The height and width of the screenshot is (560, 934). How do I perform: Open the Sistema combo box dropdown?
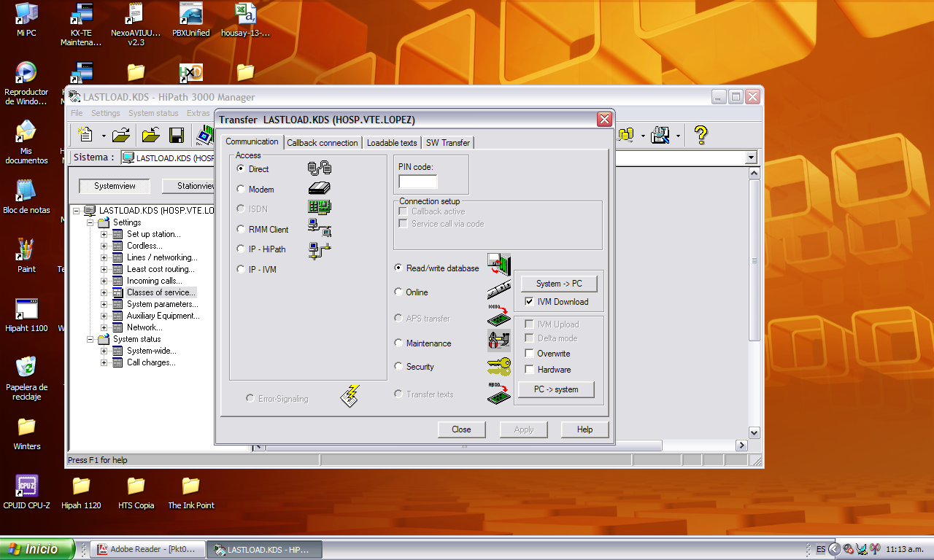click(751, 157)
